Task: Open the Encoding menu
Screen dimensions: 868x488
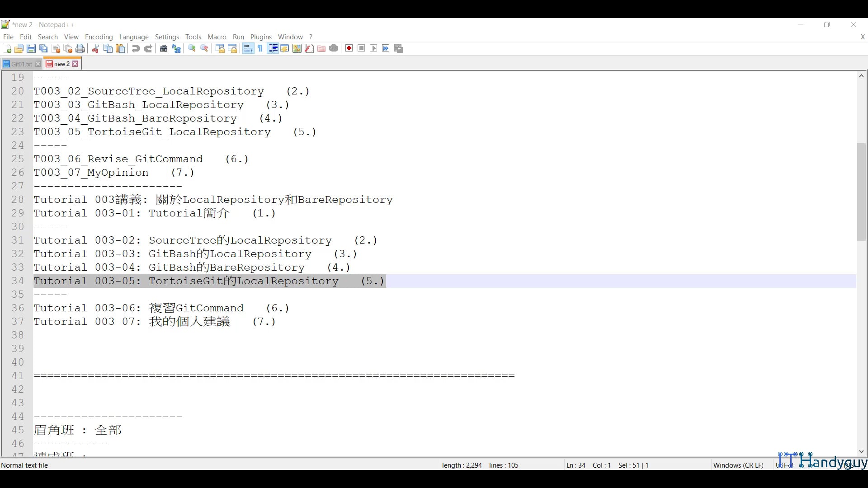Action: click(99, 37)
